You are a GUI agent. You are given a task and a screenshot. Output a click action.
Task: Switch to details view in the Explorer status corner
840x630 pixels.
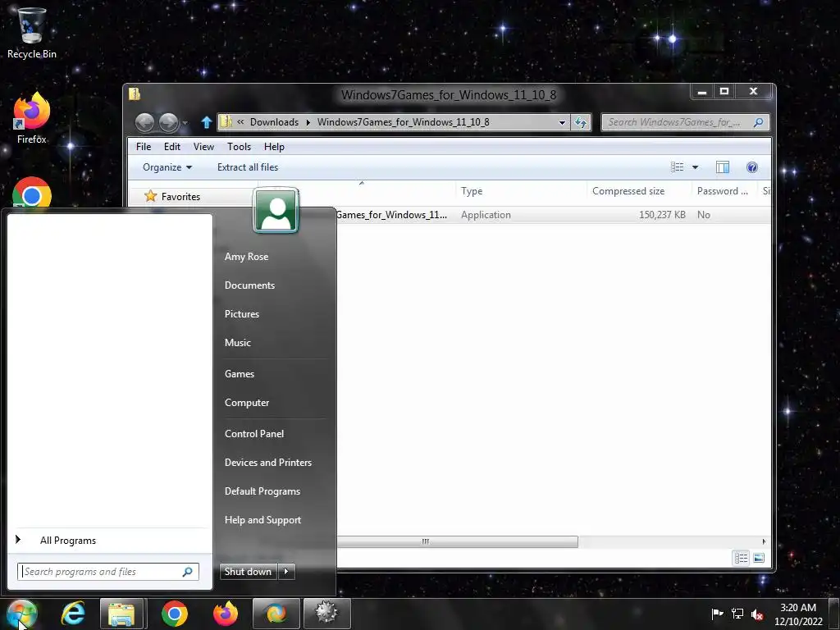coord(742,558)
